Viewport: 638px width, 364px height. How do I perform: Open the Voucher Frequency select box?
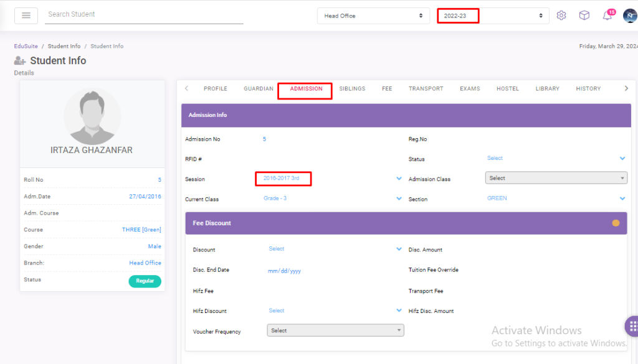coord(335,330)
